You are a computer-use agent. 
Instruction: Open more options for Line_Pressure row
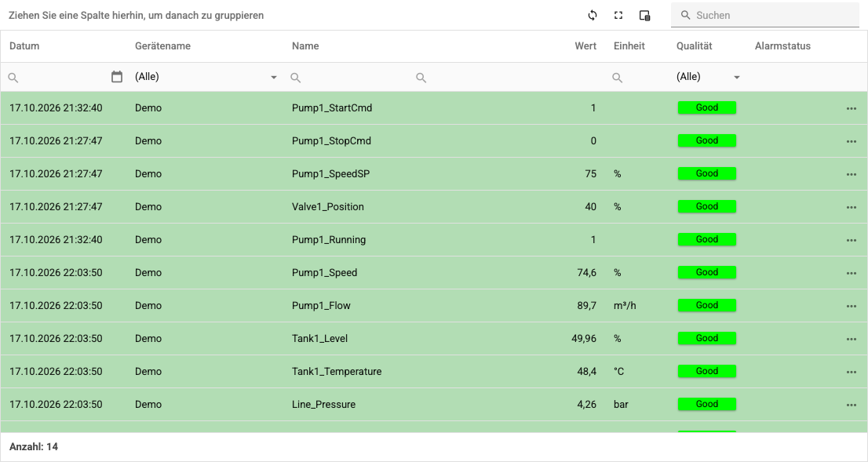pyautogui.click(x=852, y=405)
